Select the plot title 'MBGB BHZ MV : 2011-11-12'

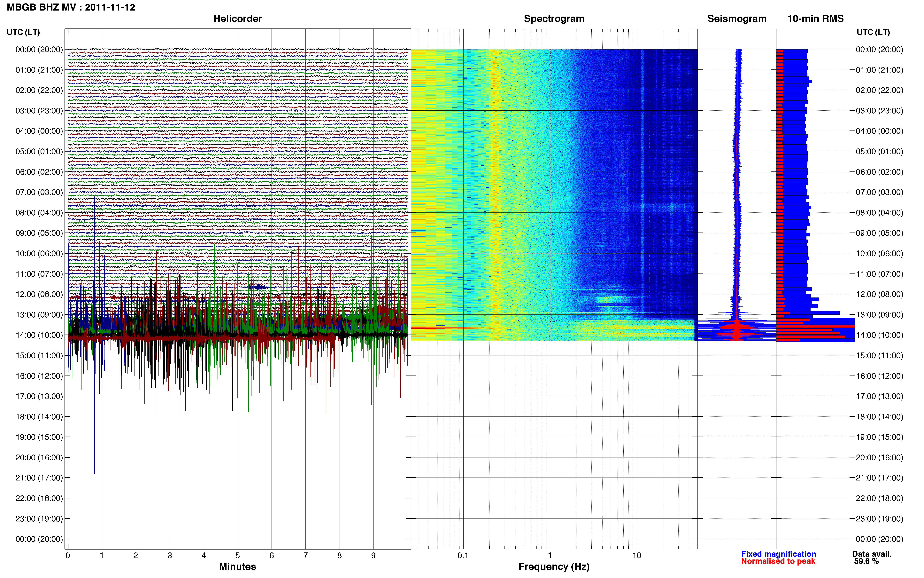coord(71,7)
